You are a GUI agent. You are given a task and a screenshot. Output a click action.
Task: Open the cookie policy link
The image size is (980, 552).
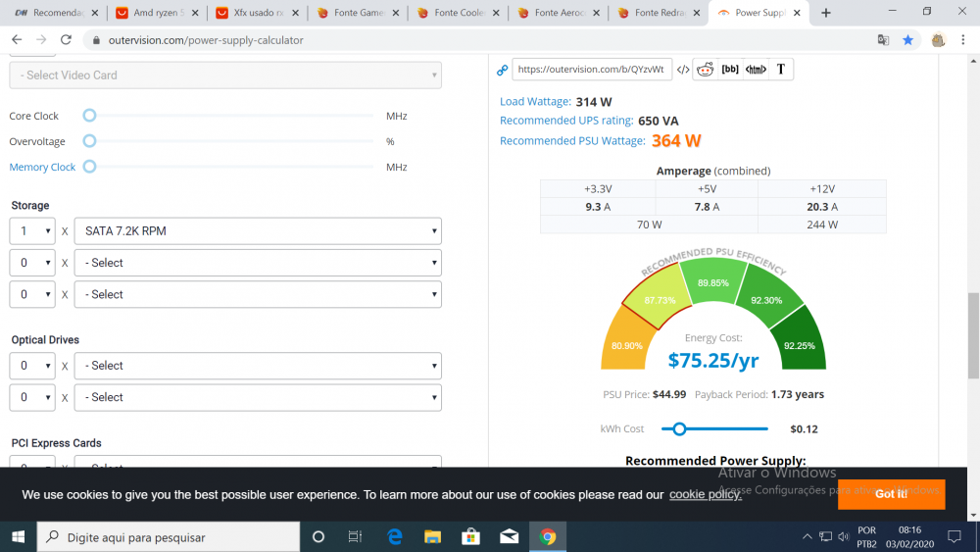pyautogui.click(x=706, y=495)
